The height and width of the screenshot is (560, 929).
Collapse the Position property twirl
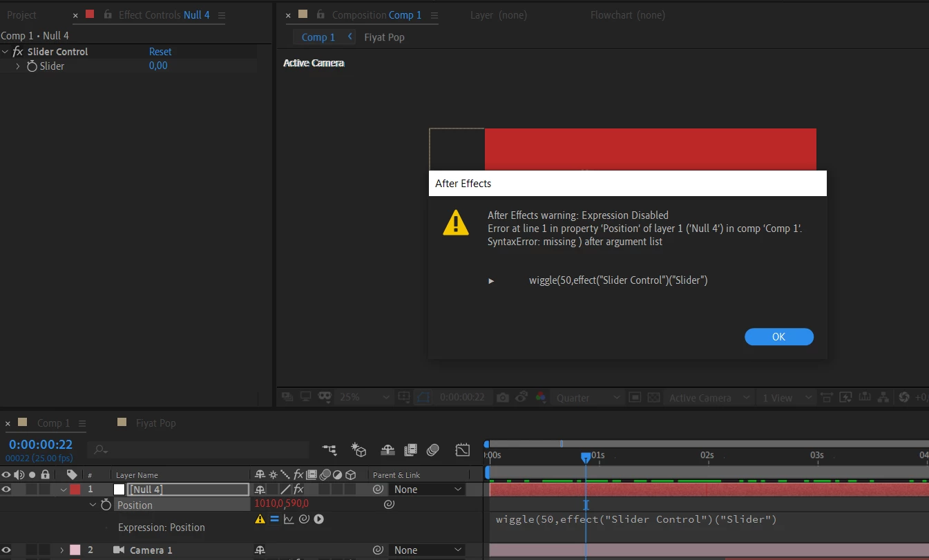(93, 505)
